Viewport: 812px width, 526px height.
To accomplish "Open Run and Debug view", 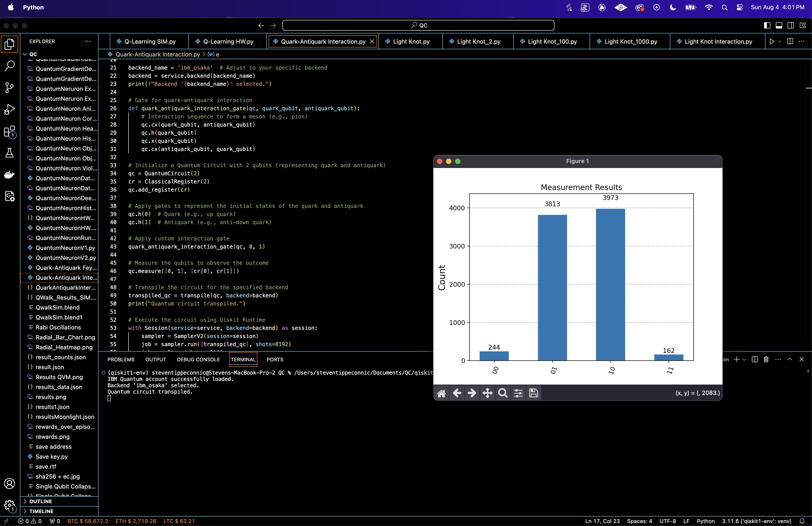I will point(9,109).
